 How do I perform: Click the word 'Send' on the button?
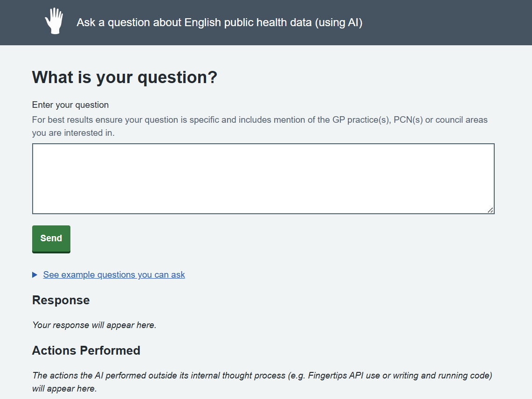pos(51,238)
